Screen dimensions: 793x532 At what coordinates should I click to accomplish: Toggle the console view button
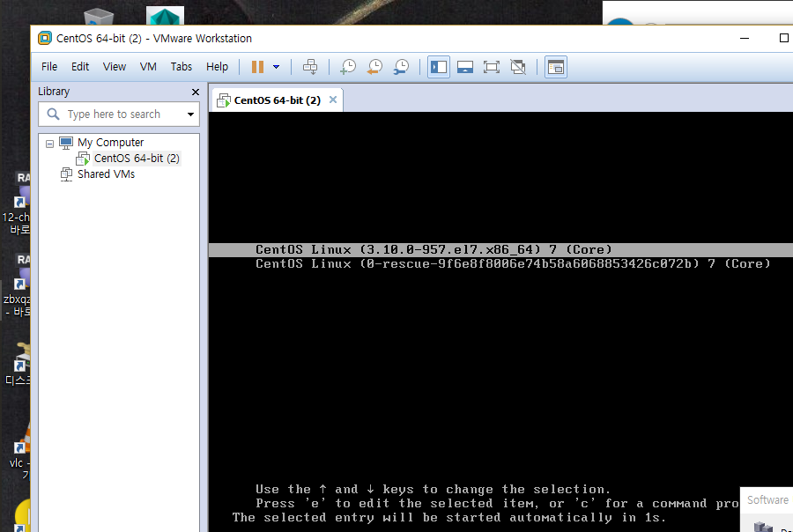coord(555,67)
